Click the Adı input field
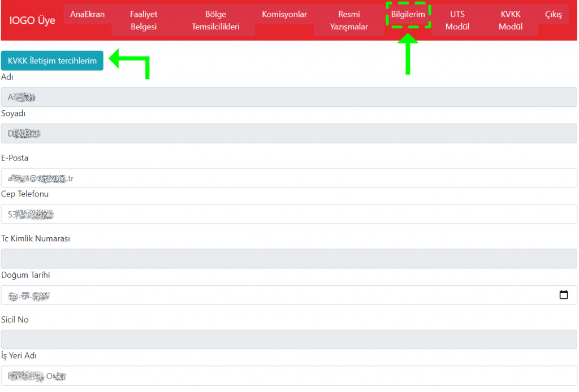The height and width of the screenshot is (392, 579). pyautogui.click(x=289, y=97)
